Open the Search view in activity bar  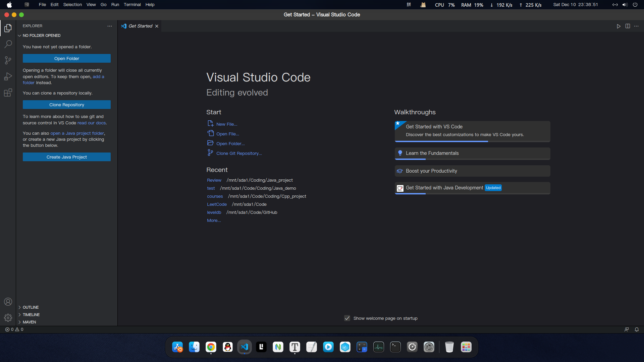8,44
